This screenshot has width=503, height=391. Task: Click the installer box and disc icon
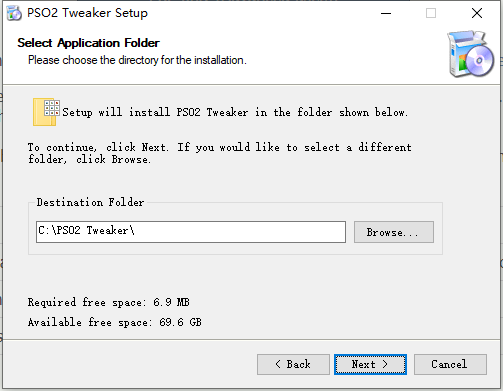click(470, 54)
